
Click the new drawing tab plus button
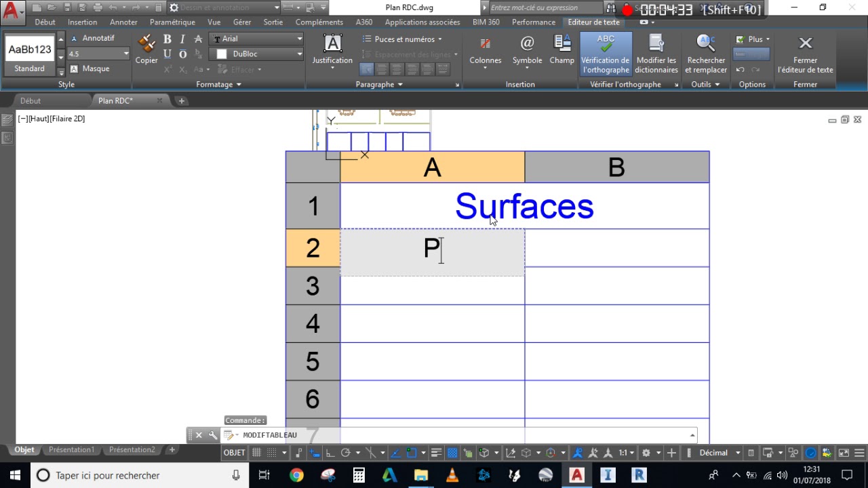pyautogui.click(x=181, y=101)
